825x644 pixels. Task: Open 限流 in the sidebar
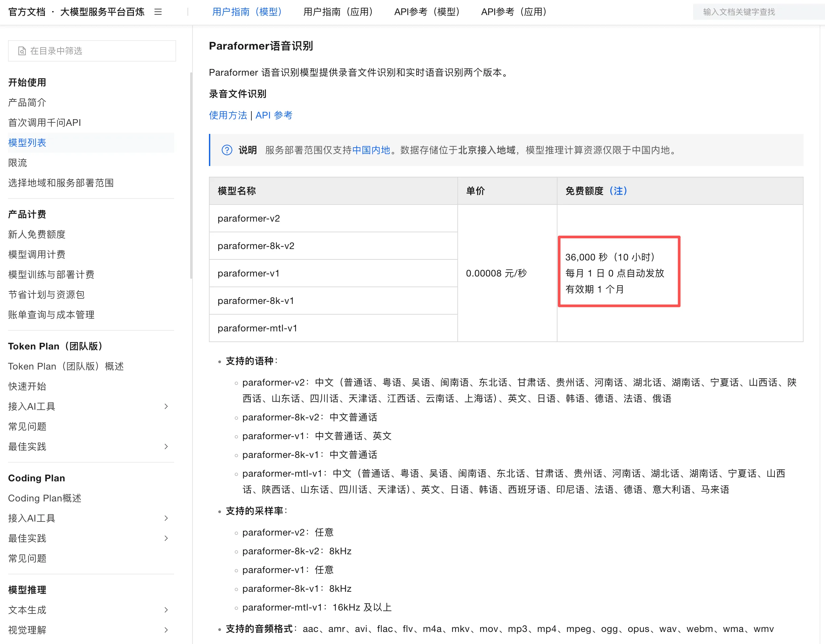tap(17, 163)
